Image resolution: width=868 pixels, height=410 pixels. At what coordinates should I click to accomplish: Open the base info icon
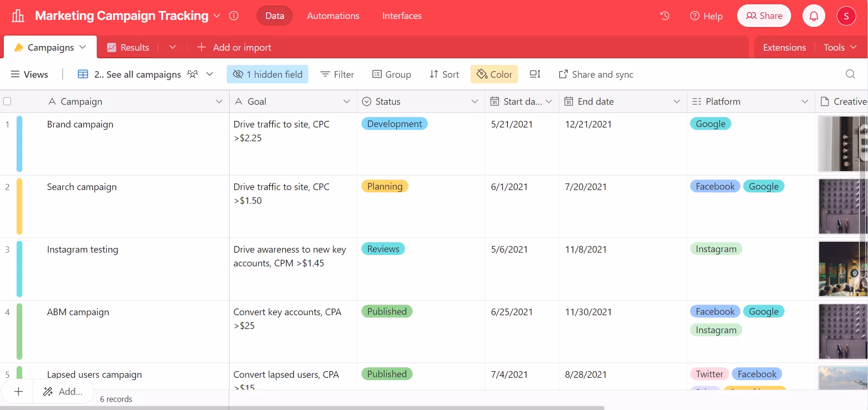(234, 16)
